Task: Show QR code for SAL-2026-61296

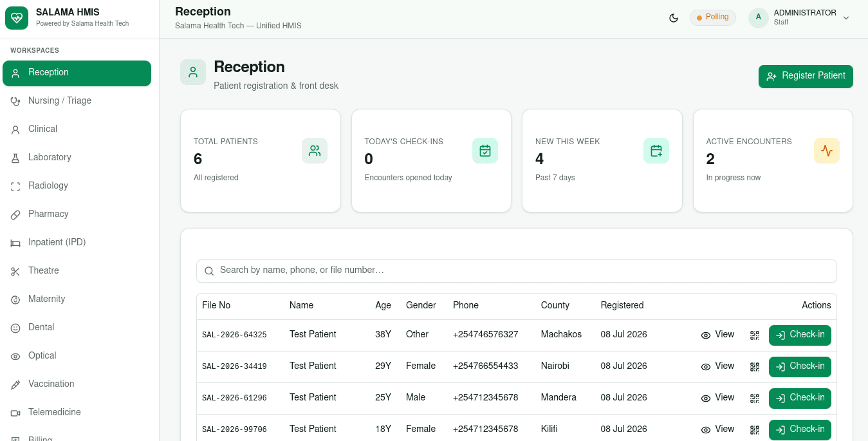Action: tap(755, 399)
